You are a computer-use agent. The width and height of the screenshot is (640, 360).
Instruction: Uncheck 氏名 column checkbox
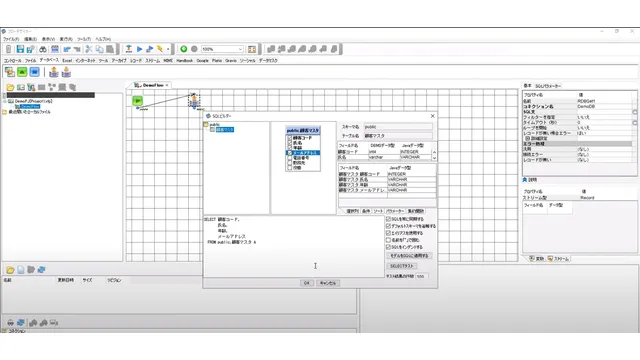(290, 143)
